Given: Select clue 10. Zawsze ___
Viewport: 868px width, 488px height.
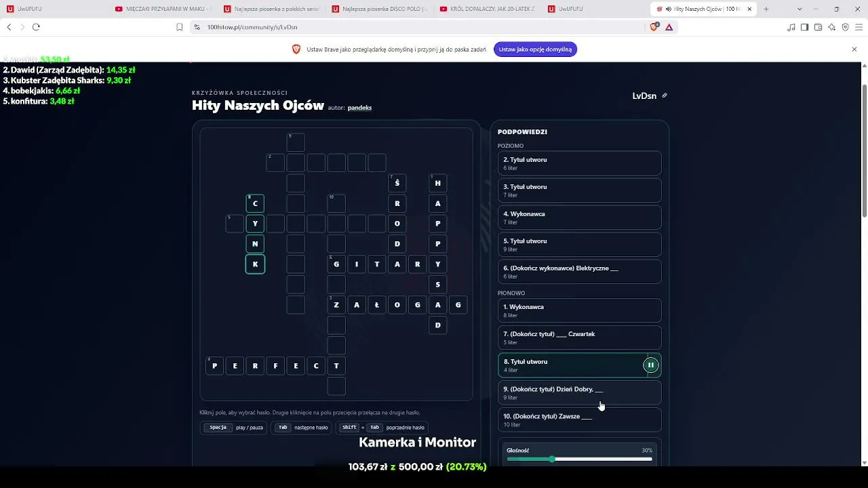Looking at the screenshot, I should coord(579,420).
